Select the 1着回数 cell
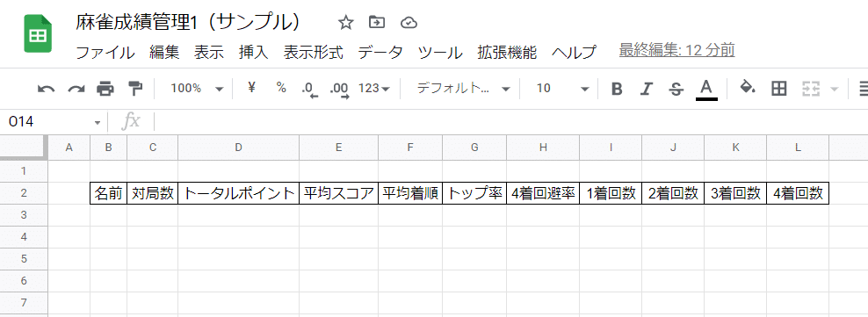This screenshot has height=317, width=868. coord(611,193)
